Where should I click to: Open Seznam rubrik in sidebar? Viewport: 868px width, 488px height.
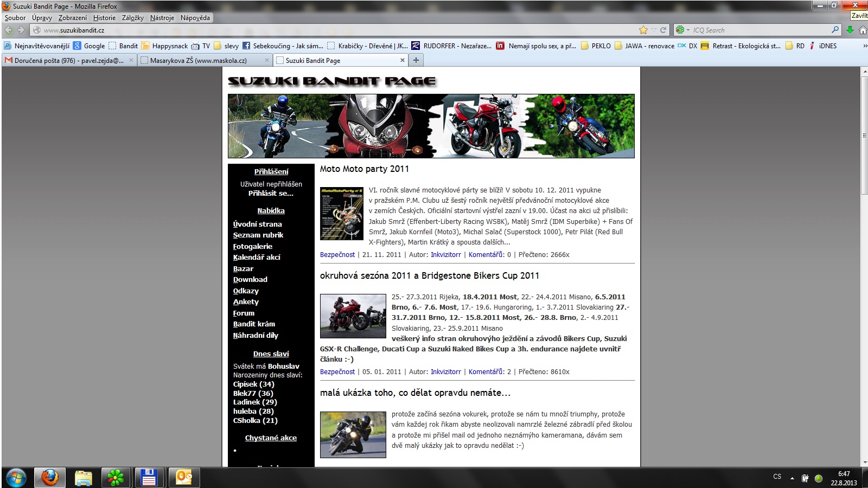point(258,235)
